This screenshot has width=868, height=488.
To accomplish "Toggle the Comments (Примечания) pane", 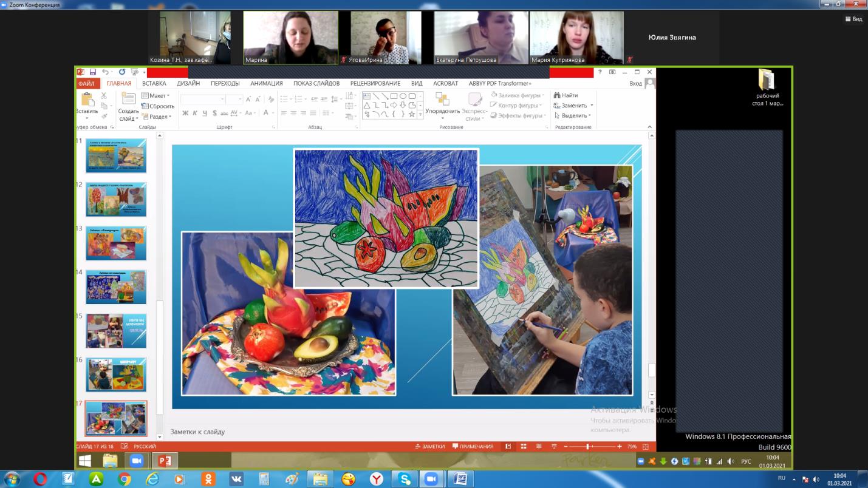I will coord(473,447).
